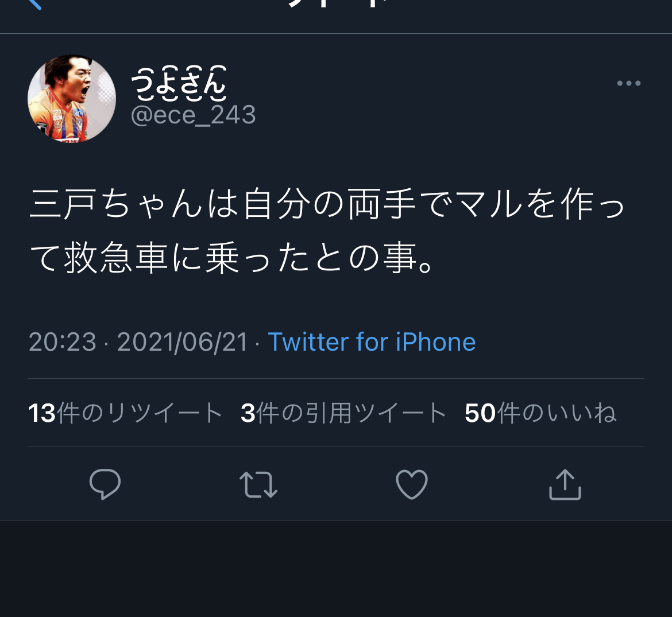Like the tweet with heart icon

(x=411, y=484)
